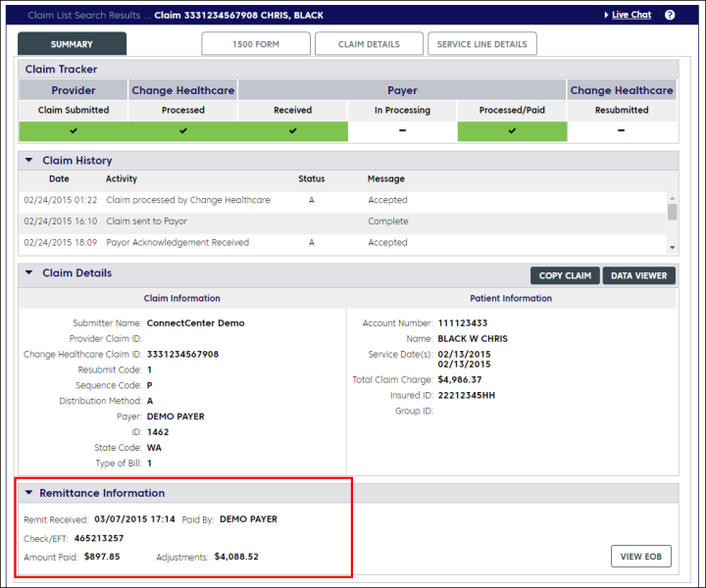Click the Provider tracker column header
706x588 pixels.
point(74,90)
